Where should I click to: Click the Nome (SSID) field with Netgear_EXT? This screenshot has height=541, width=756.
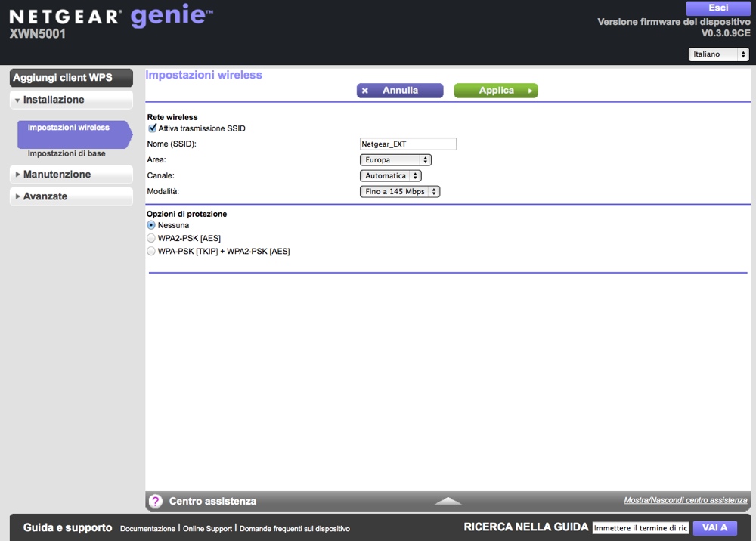(408, 144)
